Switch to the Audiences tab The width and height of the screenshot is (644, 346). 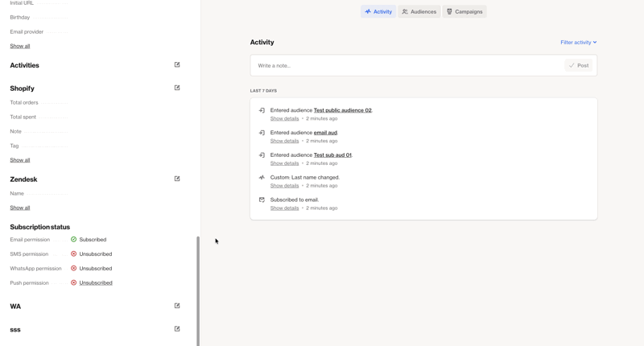pos(419,12)
